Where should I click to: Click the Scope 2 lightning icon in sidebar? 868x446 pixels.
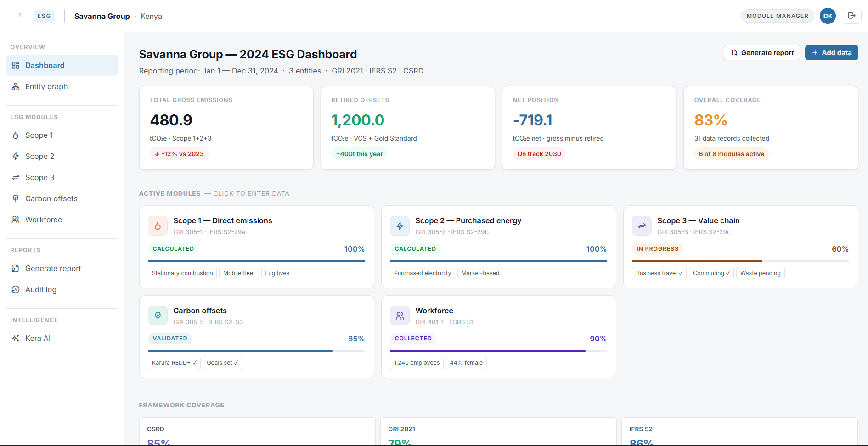(16, 156)
